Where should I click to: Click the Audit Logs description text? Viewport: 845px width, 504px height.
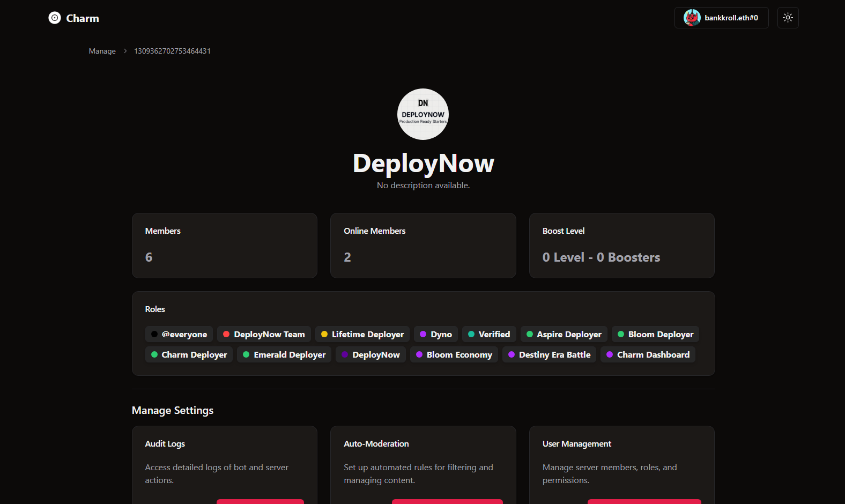217,473
